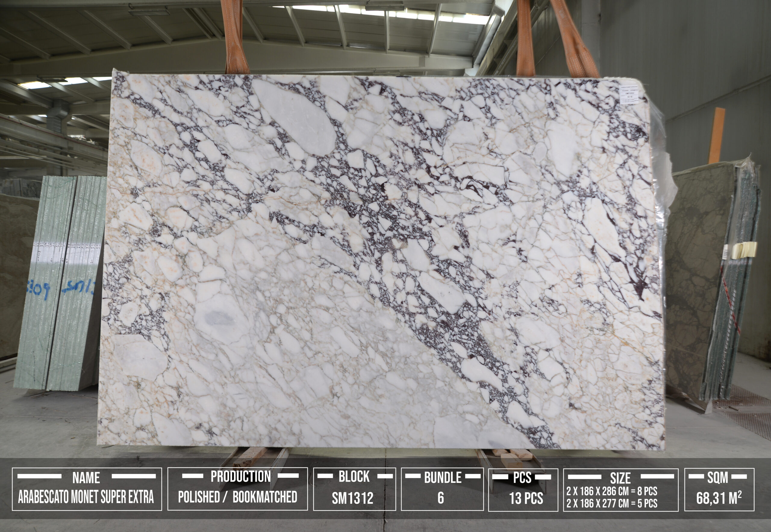Viewport: 771px width, 532px height.
Task: Click the 13 PCS value
Action: tap(526, 499)
